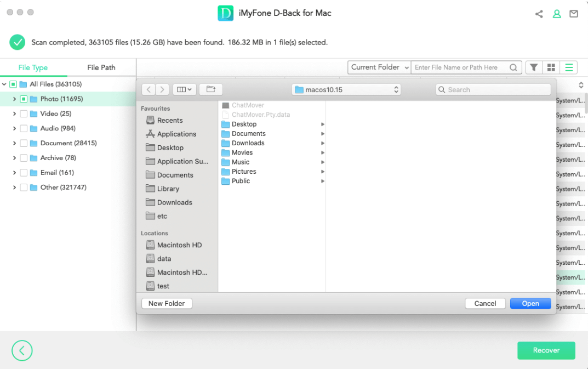Check the Archive category checkbox
This screenshot has width=588, height=369.
tap(24, 158)
